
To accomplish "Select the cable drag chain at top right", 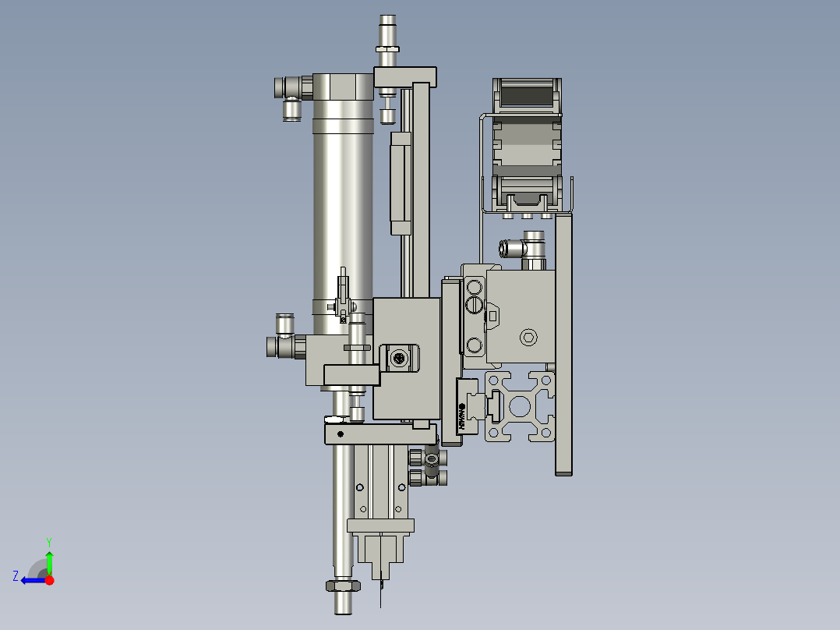I will (x=527, y=145).
